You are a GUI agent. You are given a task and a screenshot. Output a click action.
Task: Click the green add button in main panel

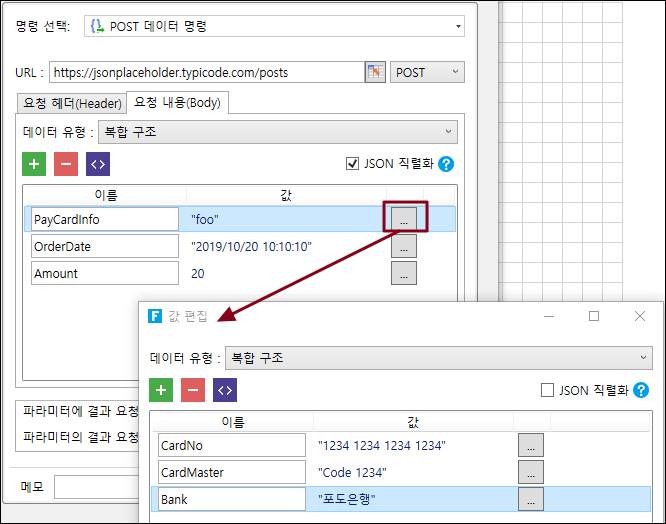tap(34, 164)
